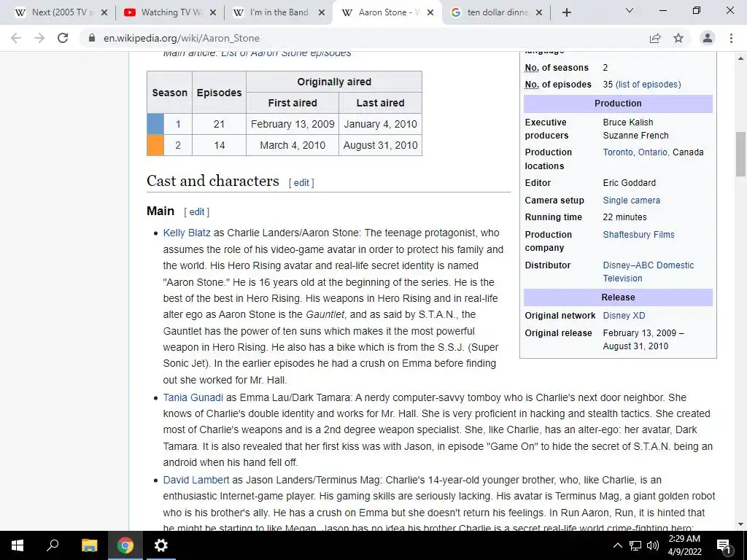
Task: Click the scrollbar up arrow
Action: pos(741,58)
